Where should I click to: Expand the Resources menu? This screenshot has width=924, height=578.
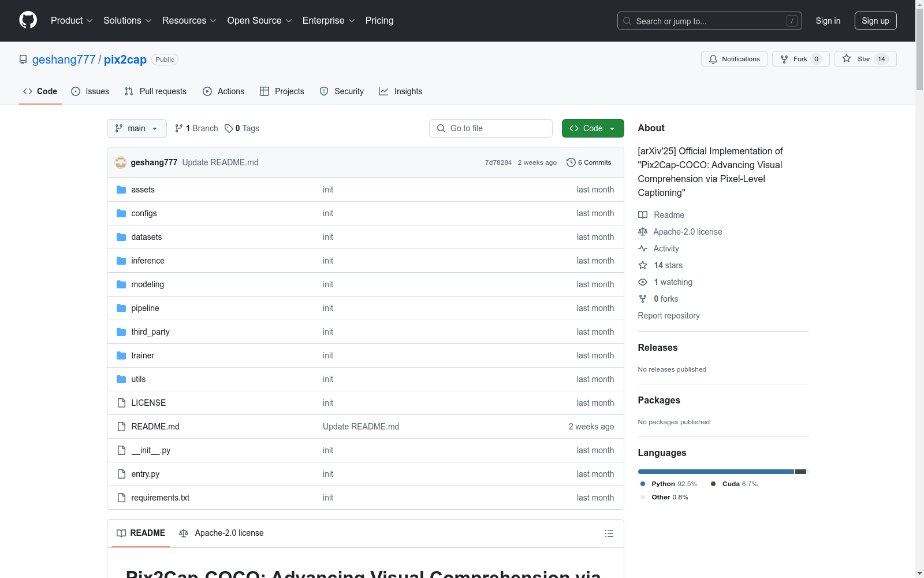(x=189, y=20)
